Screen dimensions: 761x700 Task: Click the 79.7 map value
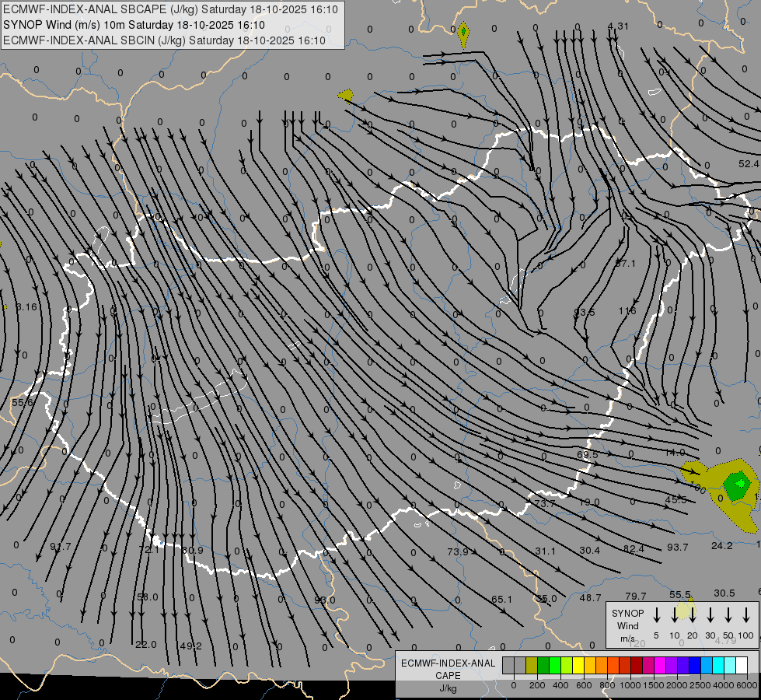pos(635,596)
